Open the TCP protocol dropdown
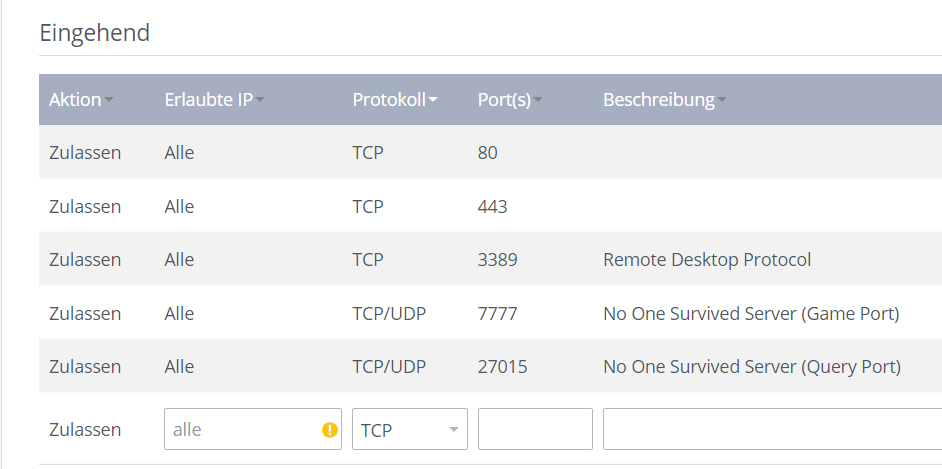Image resolution: width=942 pixels, height=469 pixels. point(410,429)
